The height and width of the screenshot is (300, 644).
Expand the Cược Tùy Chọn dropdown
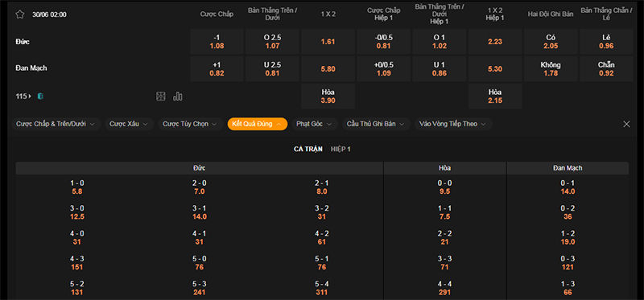pyautogui.click(x=191, y=124)
